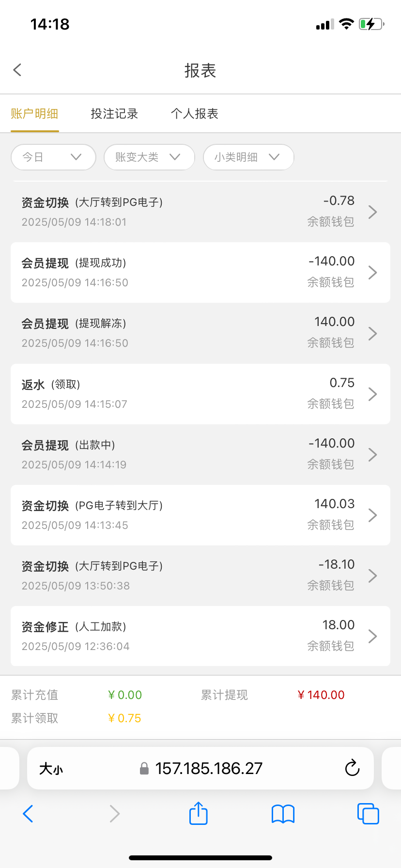Expand the 账变大类 category dropdown
Image resolution: width=401 pixels, height=868 pixels.
[x=149, y=157]
